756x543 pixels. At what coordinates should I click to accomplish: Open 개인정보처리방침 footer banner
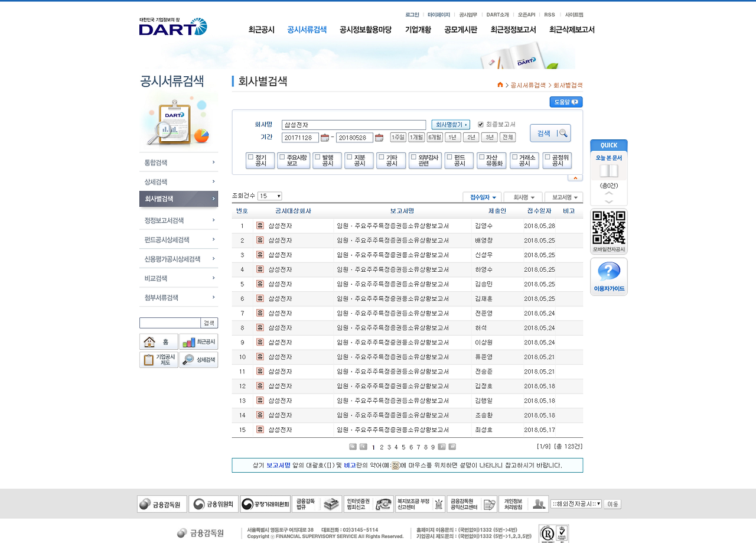click(523, 504)
